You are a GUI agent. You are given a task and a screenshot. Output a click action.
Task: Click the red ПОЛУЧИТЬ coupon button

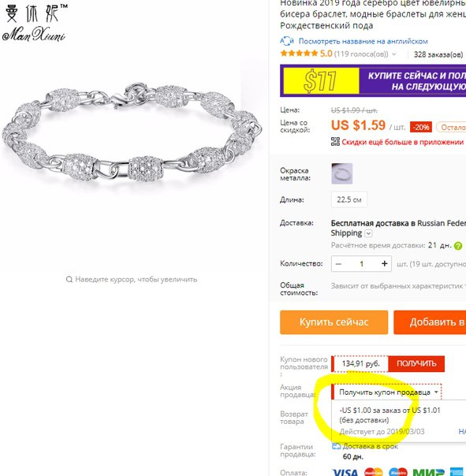tap(416, 363)
